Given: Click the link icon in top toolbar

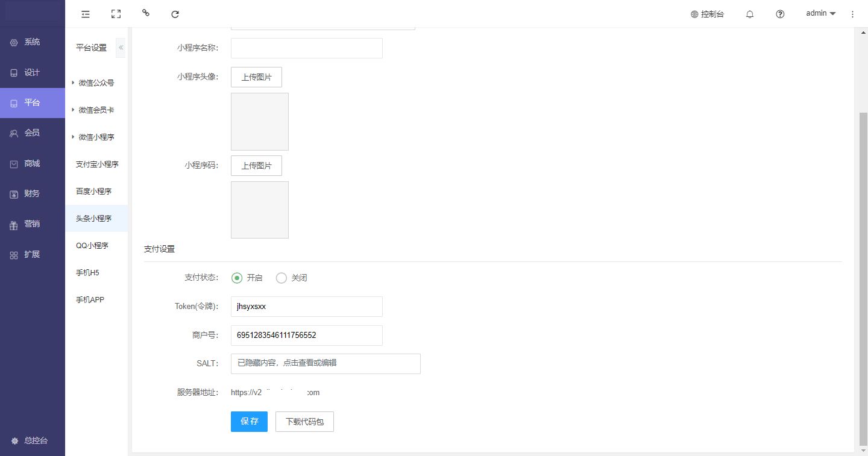Looking at the screenshot, I should (145, 13).
